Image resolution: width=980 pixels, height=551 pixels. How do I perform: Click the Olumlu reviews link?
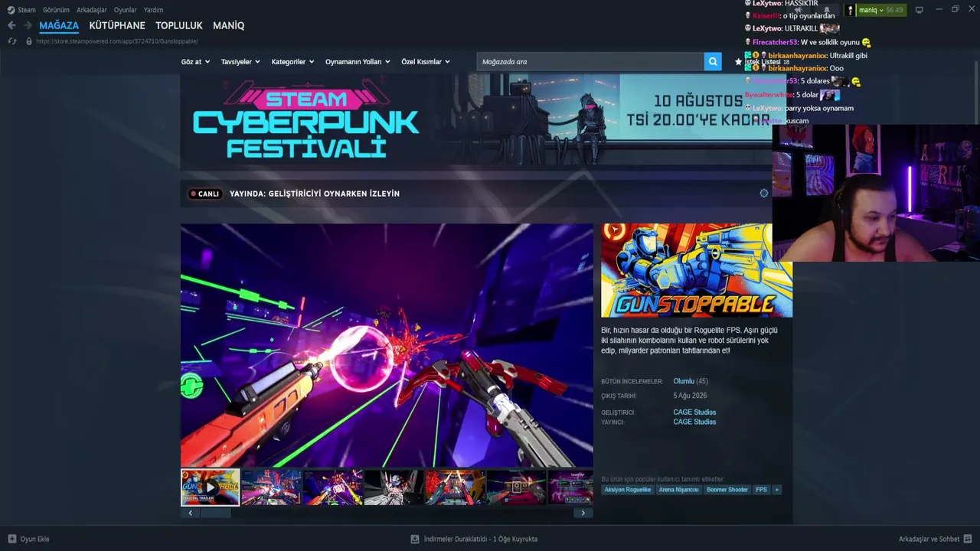coord(684,381)
